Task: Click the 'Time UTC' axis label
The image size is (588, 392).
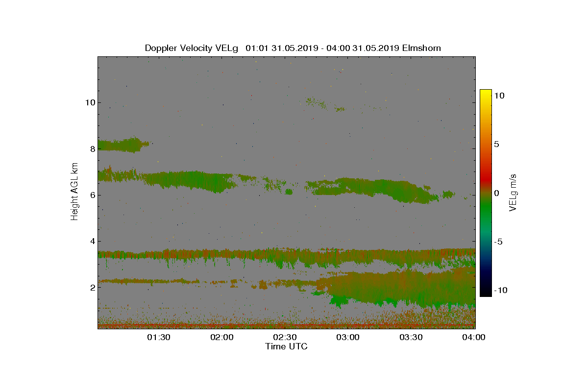Action: point(286,346)
